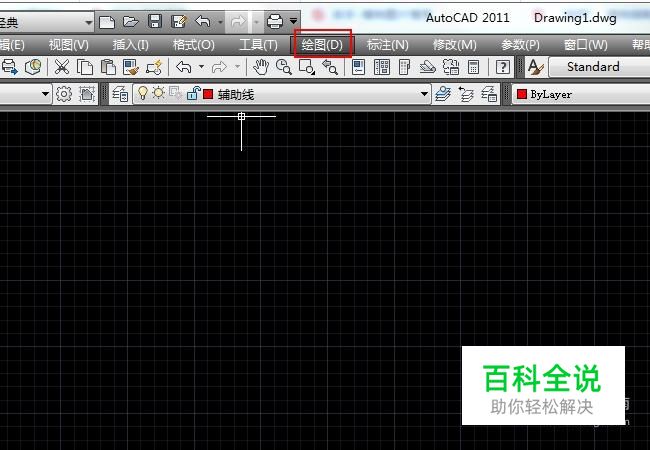The height and width of the screenshot is (450, 650).
Task: Cut selection with the scissors icon
Action: tap(62, 67)
